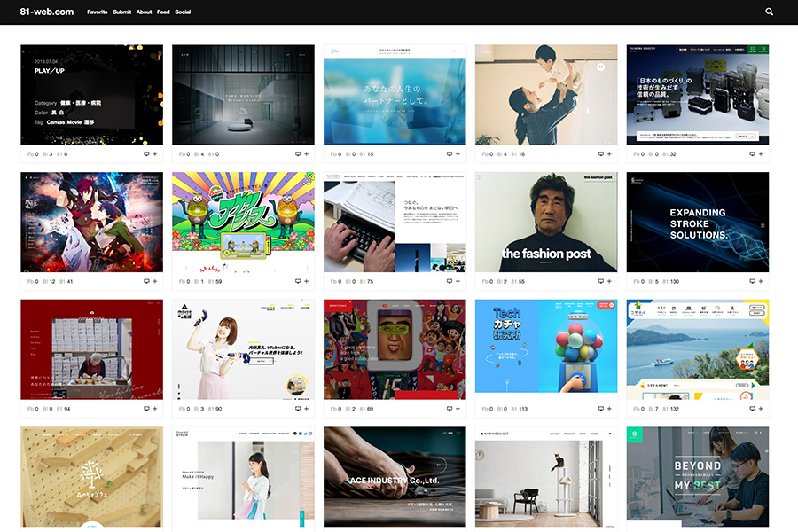Open the Favorite menu item
This screenshot has width=798, height=532.
pos(97,12)
